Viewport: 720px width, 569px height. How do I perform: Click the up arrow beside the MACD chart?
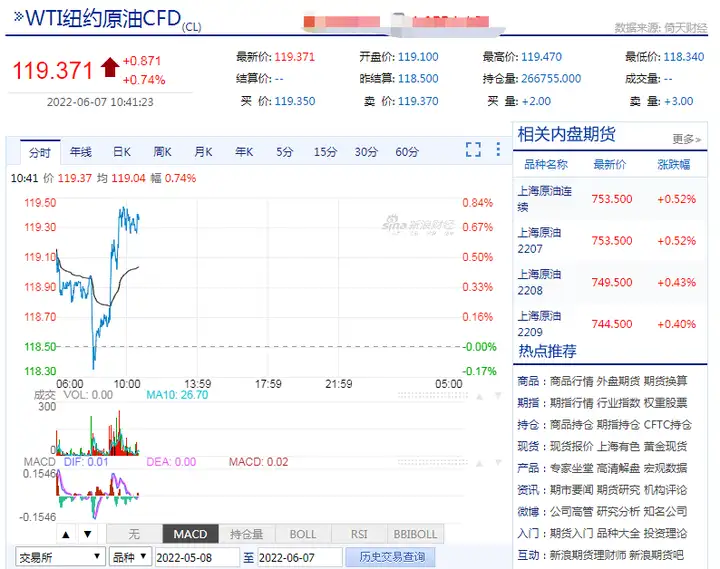[x=479, y=463]
